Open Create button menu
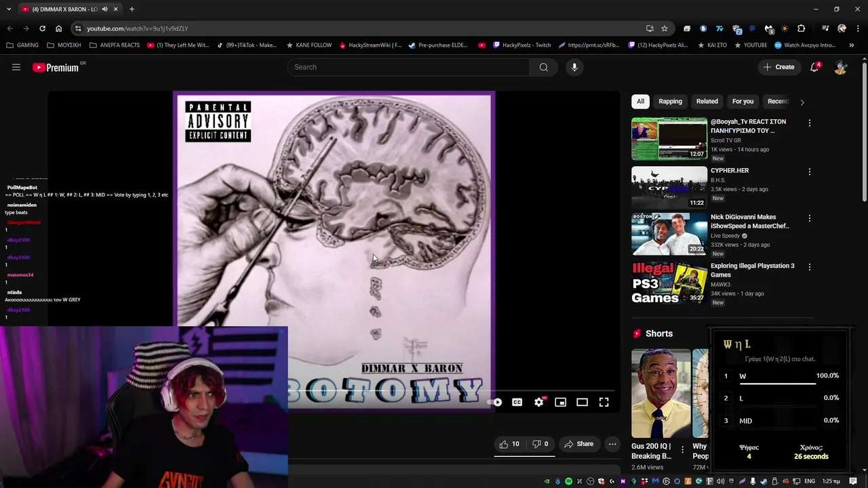 coord(778,67)
